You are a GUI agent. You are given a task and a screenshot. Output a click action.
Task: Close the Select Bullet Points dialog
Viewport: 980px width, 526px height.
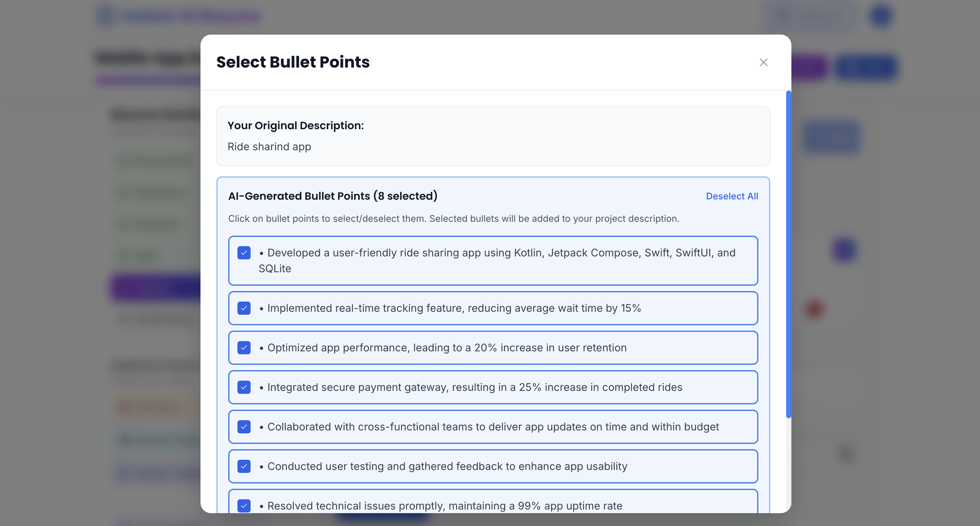764,62
